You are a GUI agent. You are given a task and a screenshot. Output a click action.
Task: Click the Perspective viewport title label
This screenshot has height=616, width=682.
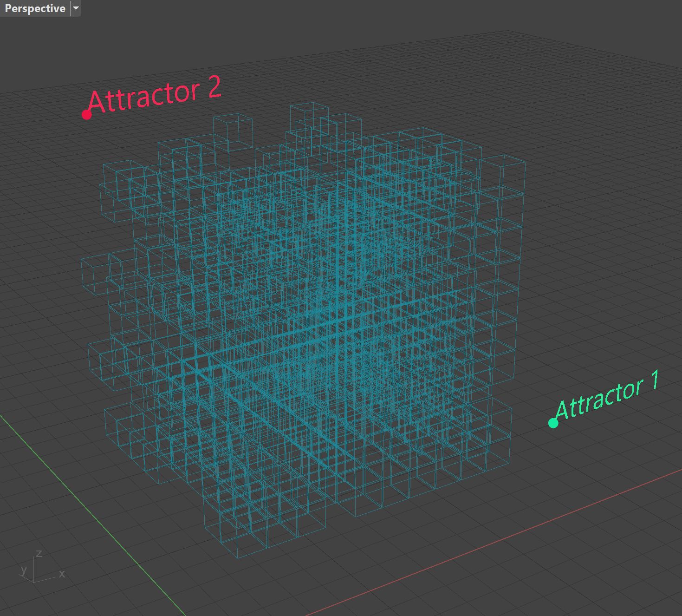[x=35, y=8]
